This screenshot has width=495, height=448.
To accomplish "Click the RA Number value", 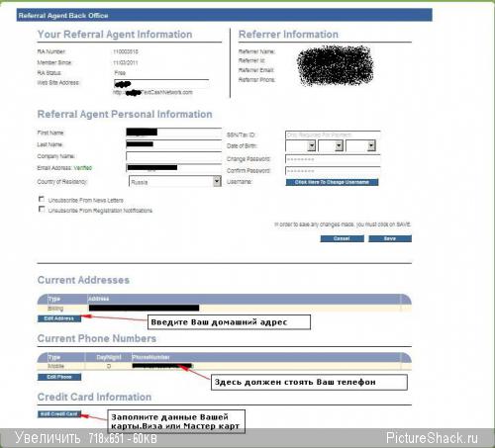I will point(126,51).
